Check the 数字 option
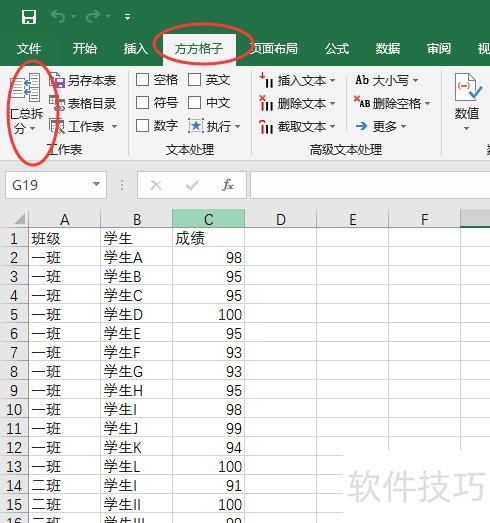The width and height of the screenshot is (490, 523). pyautogui.click(x=142, y=126)
